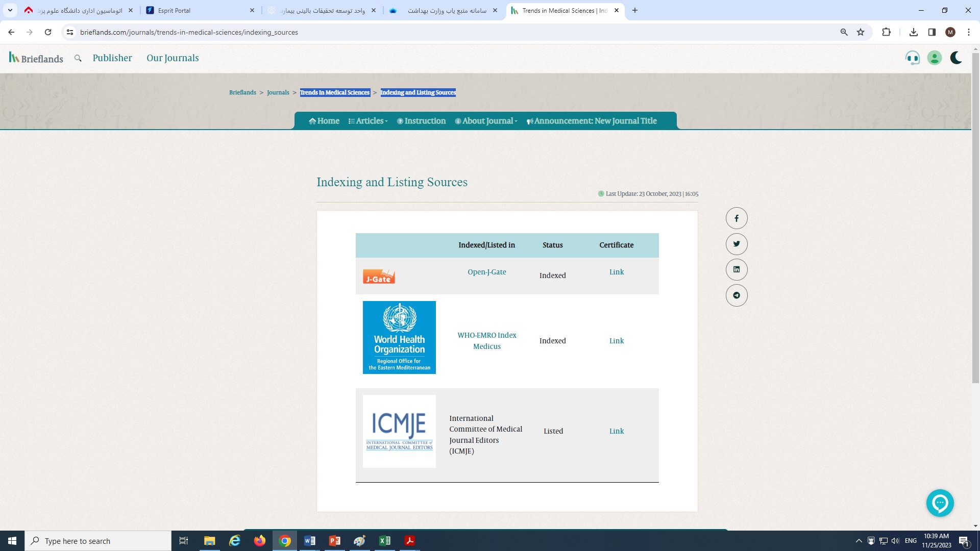Bookmark this page with star icon
This screenshot has height=551, width=980.
pos(861,32)
